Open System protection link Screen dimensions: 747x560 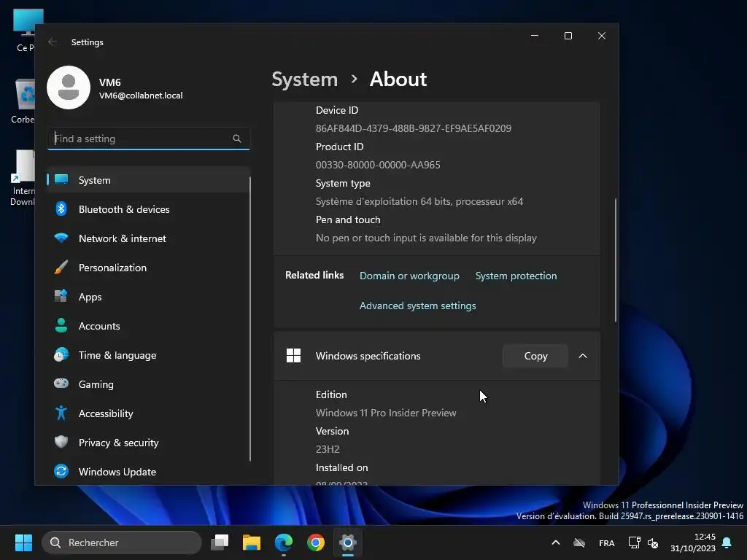pyautogui.click(x=516, y=276)
